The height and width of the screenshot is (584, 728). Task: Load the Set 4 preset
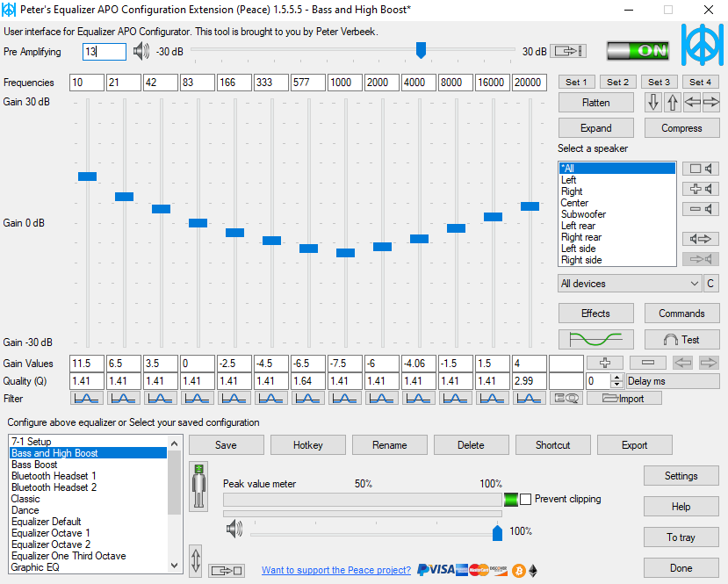pos(701,83)
